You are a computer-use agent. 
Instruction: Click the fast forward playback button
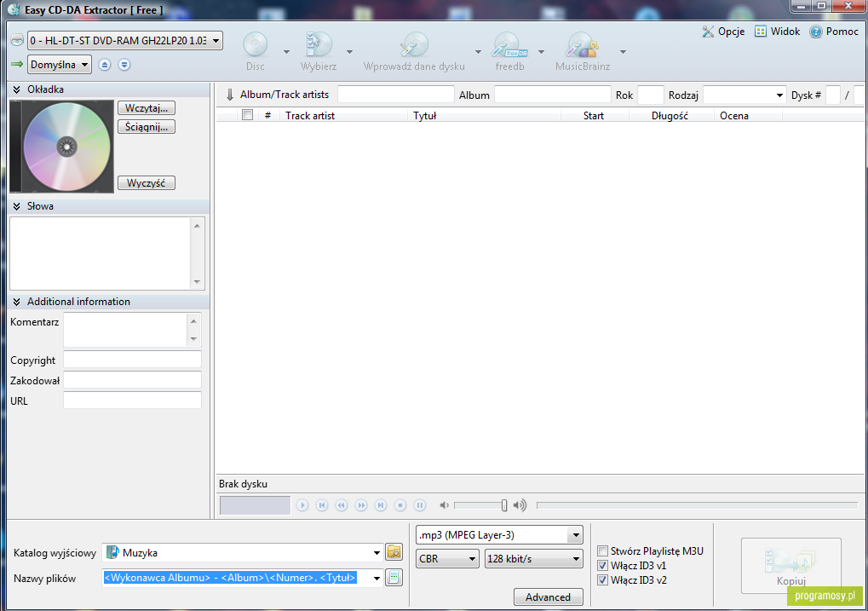[361, 505]
